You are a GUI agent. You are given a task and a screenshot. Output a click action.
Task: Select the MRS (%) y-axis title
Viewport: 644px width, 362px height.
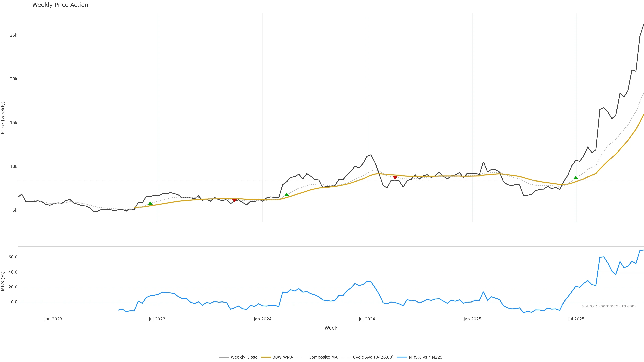point(3,281)
